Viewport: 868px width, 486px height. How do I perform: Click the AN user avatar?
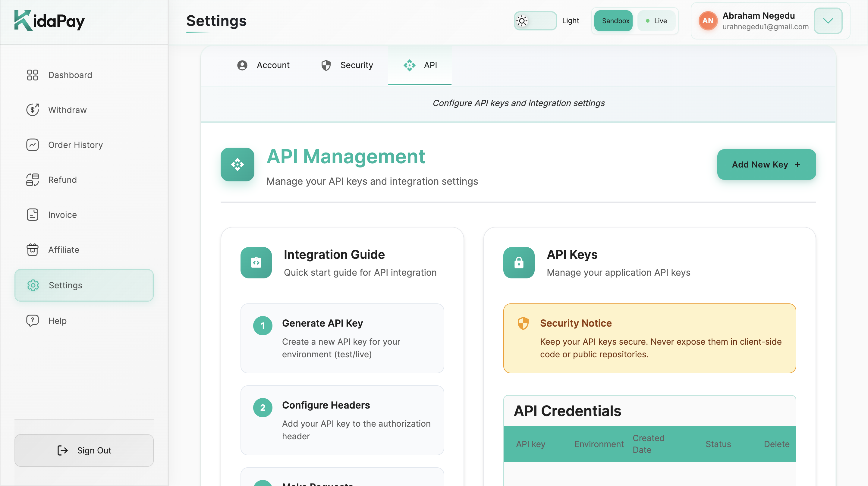tap(708, 21)
